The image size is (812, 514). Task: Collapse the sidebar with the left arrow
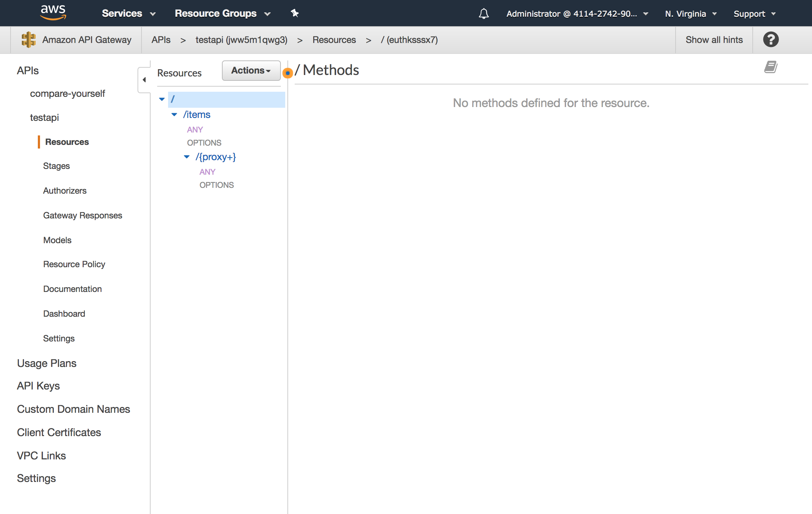point(144,80)
